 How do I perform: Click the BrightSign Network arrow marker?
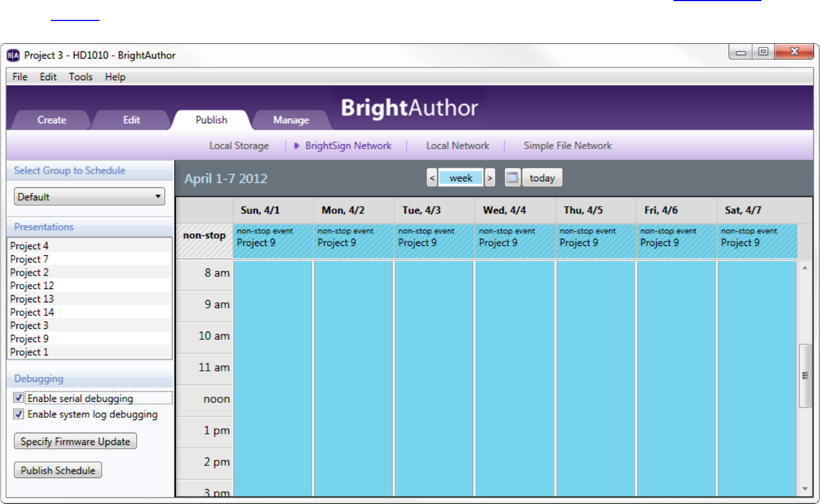[x=296, y=146]
